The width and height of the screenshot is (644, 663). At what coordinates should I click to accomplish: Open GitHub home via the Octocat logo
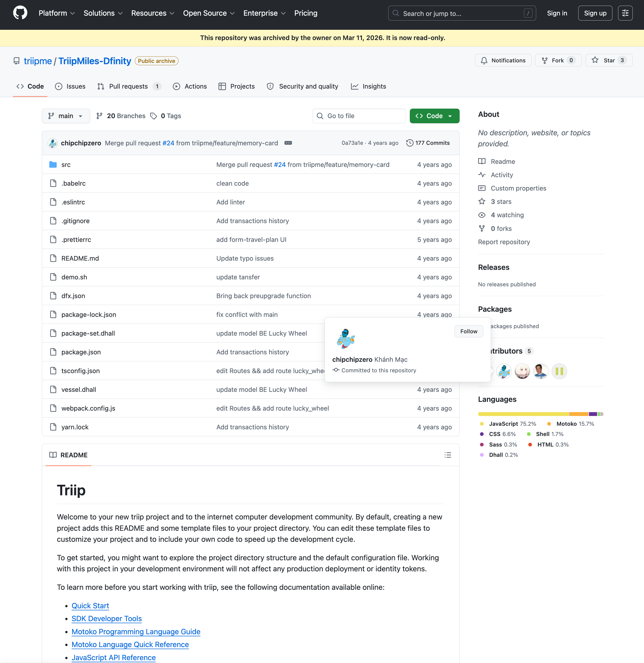(x=20, y=13)
